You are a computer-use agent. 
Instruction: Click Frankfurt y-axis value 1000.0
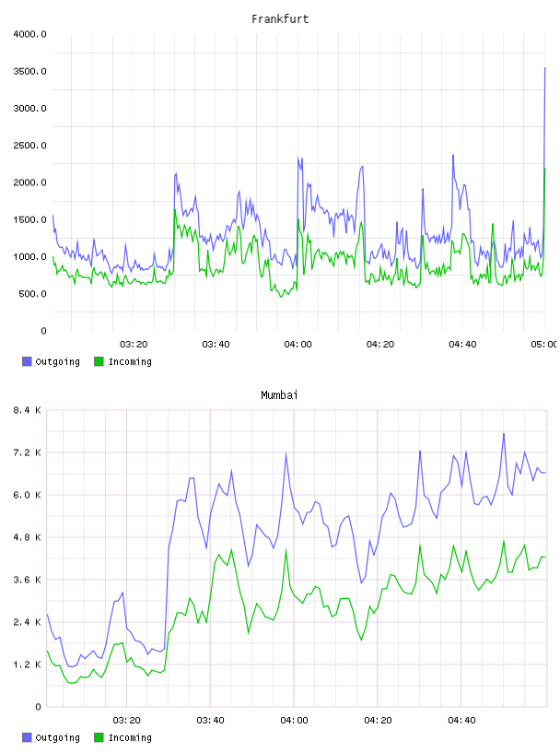tap(30, 256)
